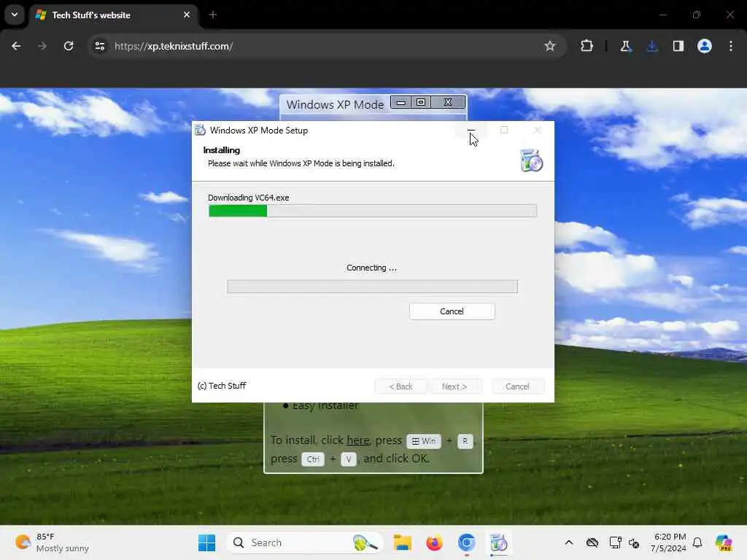The width and height of the screenshot is (747, 560).
Task: Select the Tech Stuff's website tab
Action: click(x=113, y=15)
